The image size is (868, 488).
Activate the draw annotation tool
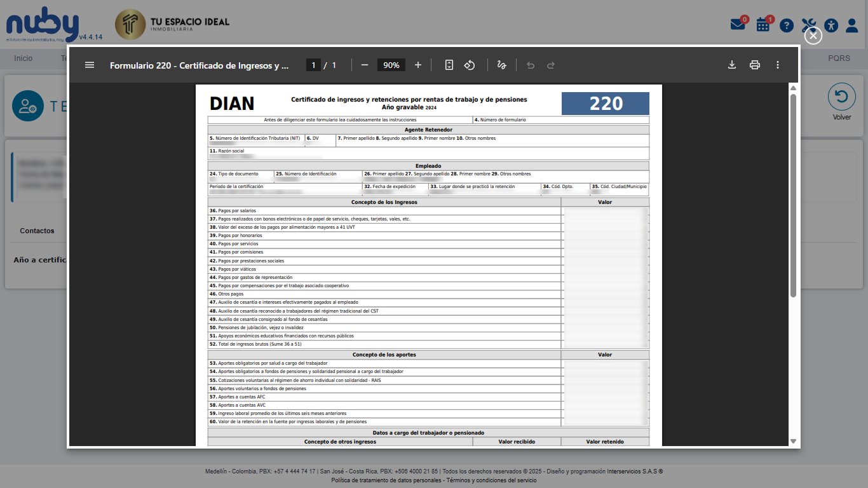tap(501, 65)
